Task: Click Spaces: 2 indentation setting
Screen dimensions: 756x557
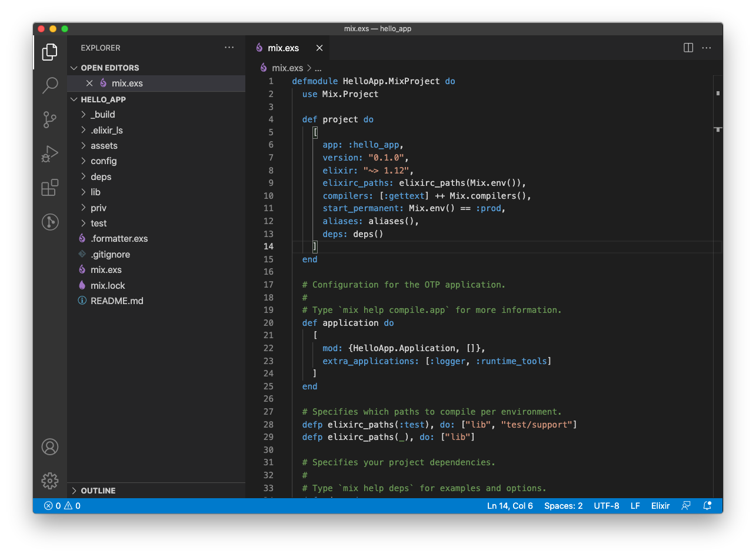Action: coord(563,506)
